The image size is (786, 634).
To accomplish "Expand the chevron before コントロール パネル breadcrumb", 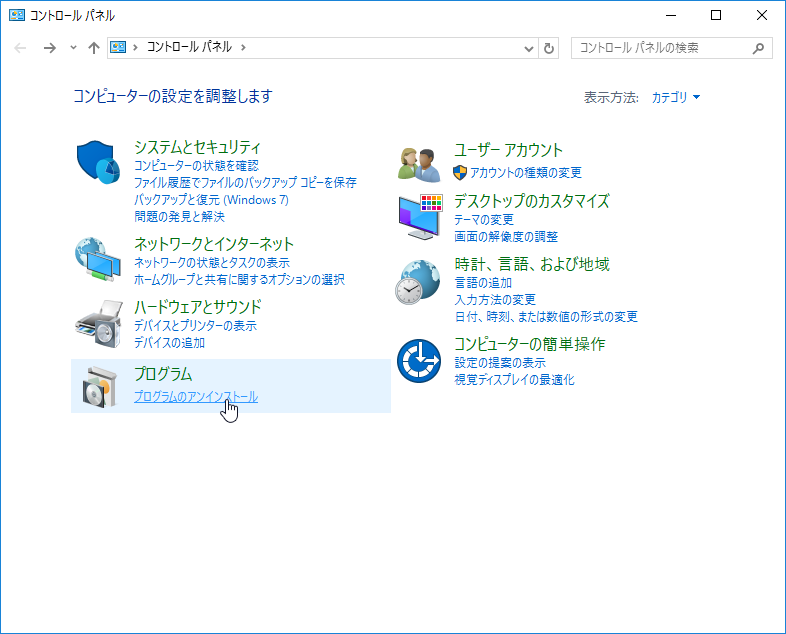I will [135, 47].
